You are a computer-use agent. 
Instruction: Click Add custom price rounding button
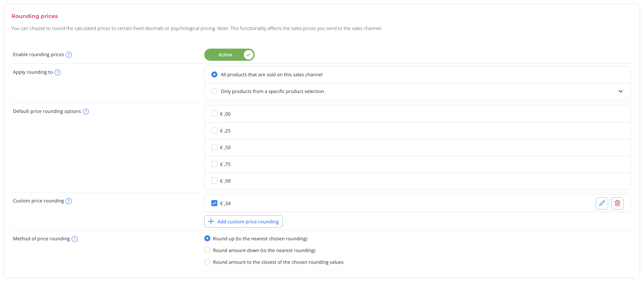(x=243, y=221)
